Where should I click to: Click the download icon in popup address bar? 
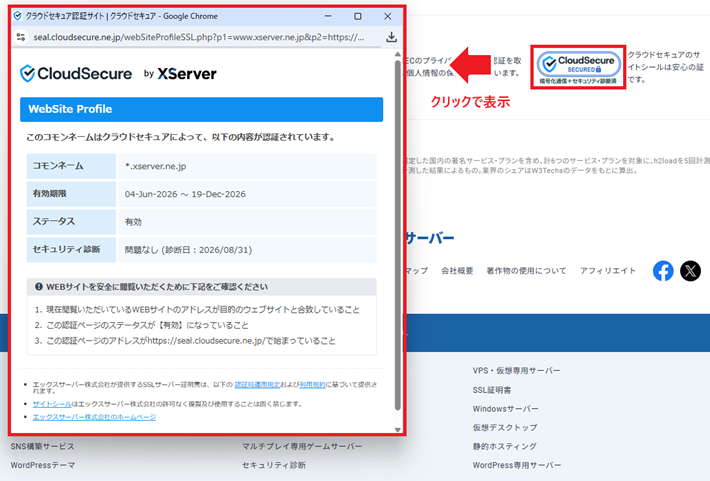click(391, 37)
